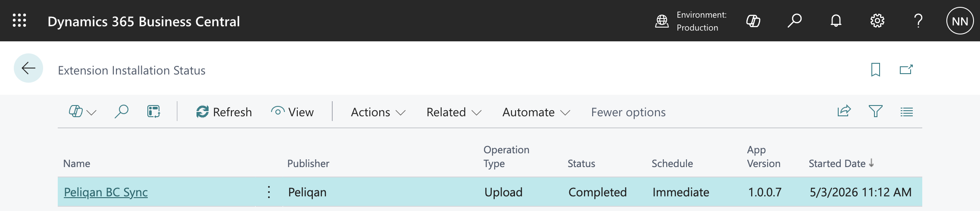This screenshot has width=980, height=211.
Task: Sort by Started Date column header
Action: [x=841, y=164]
